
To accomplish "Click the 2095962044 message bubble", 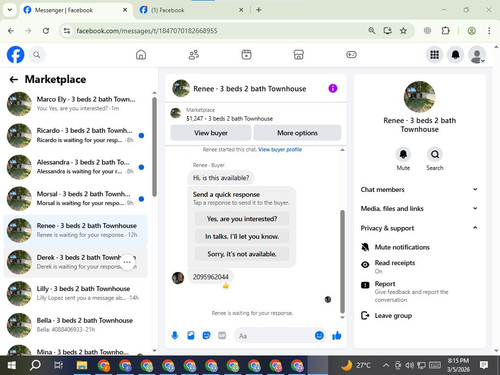I will 211,277.
